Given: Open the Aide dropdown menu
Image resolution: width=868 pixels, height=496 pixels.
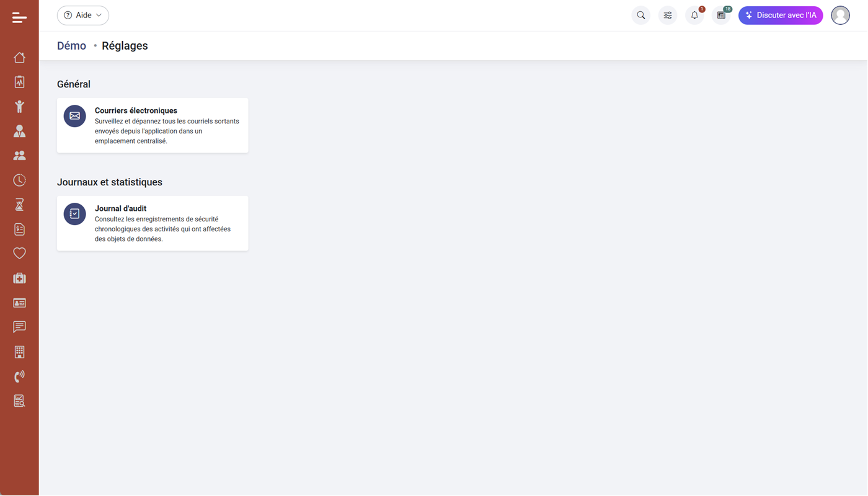Looking at the screenshot, I should [x=83, y=15].
